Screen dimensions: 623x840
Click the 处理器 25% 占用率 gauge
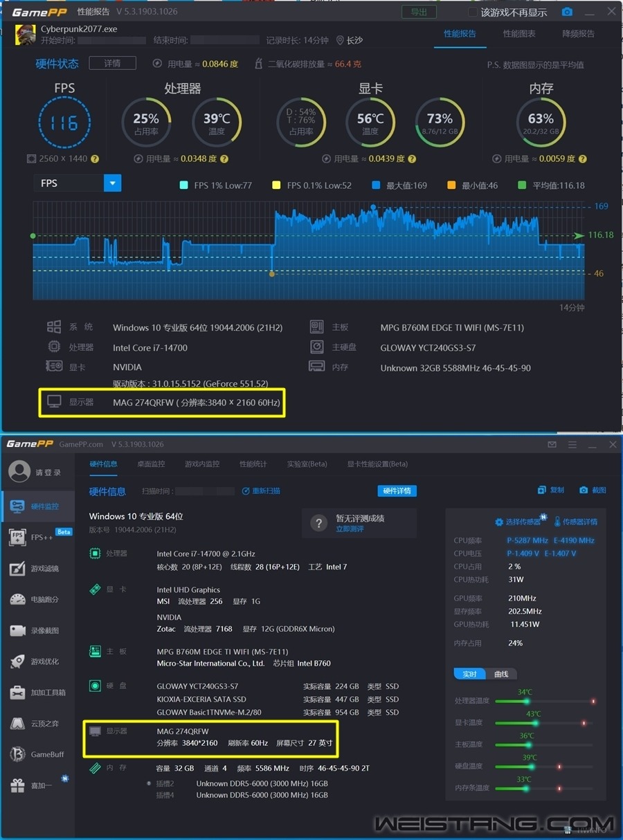coord(146,123)
